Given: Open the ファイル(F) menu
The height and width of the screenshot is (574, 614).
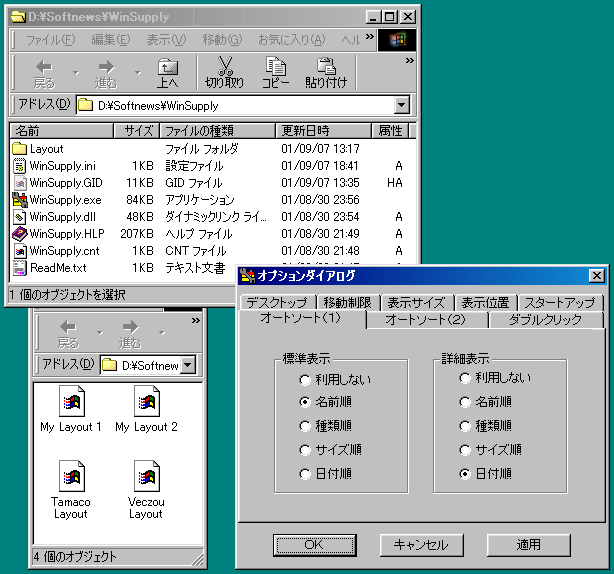Looking at the screenshot, I should [51, 40].
